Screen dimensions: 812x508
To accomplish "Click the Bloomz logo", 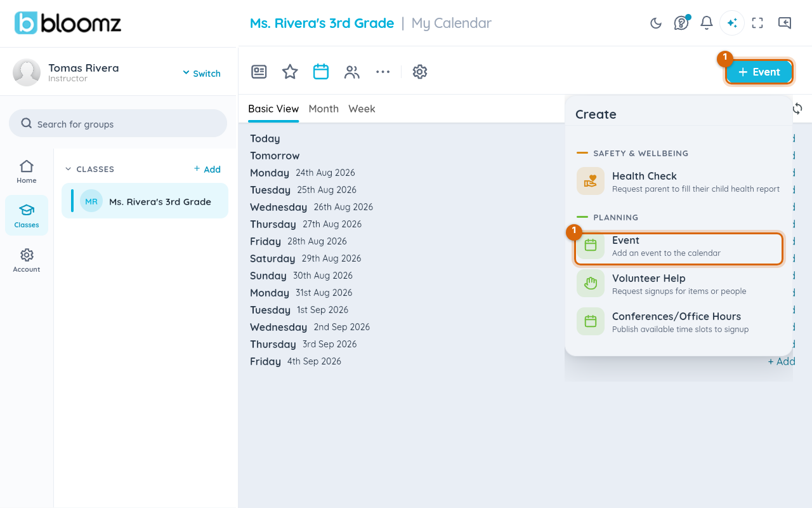I will coord(68,23).
